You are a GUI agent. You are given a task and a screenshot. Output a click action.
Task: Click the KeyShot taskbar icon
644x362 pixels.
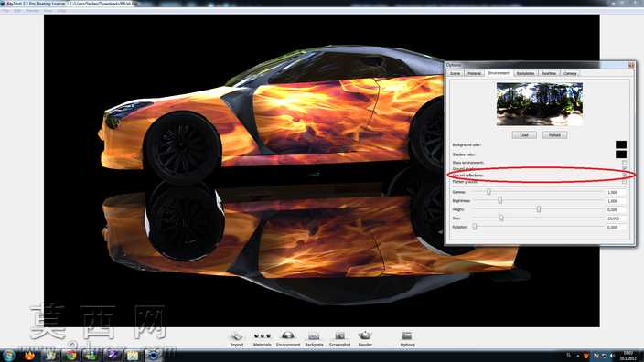pyautogui.click(x=153, y=356)
